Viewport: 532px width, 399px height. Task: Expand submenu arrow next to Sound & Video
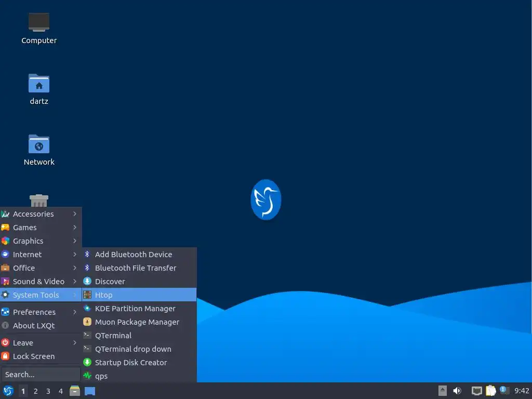(75, 282)
